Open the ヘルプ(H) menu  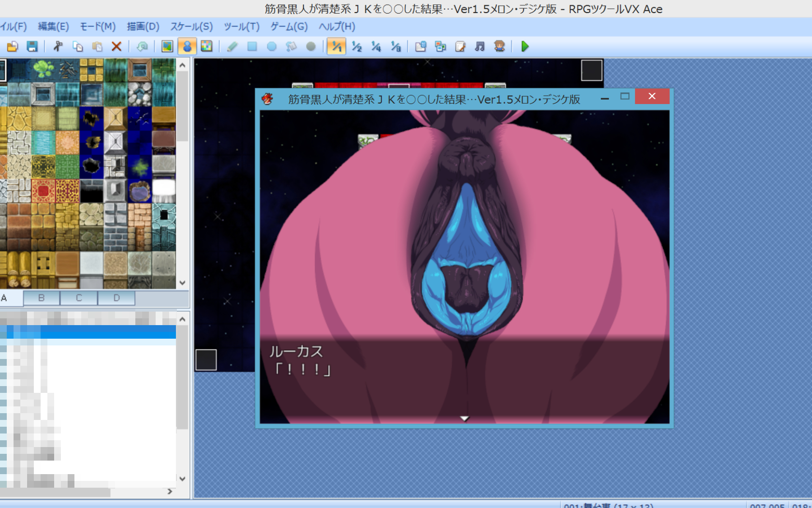pos(337,27)
